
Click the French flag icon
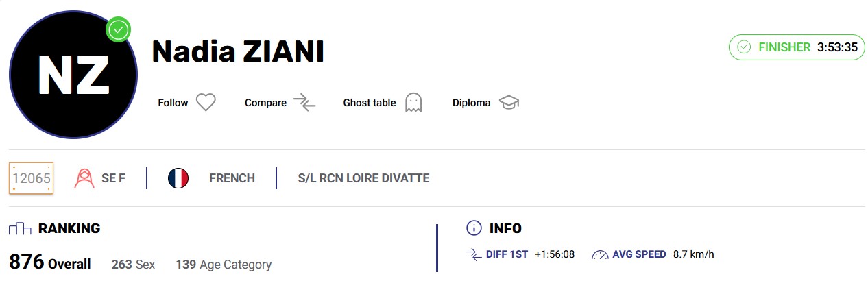[178, 178]
